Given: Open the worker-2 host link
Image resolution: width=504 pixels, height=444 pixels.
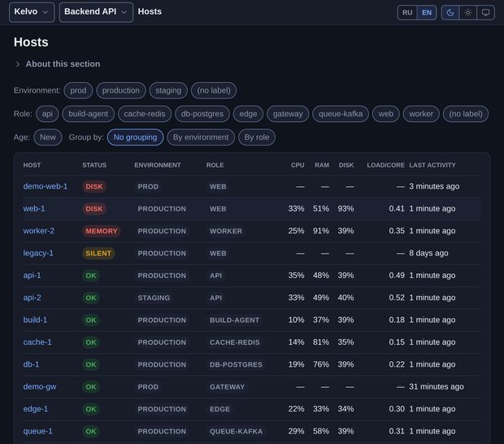Looking at the screenshot, I should pos(38,231).
